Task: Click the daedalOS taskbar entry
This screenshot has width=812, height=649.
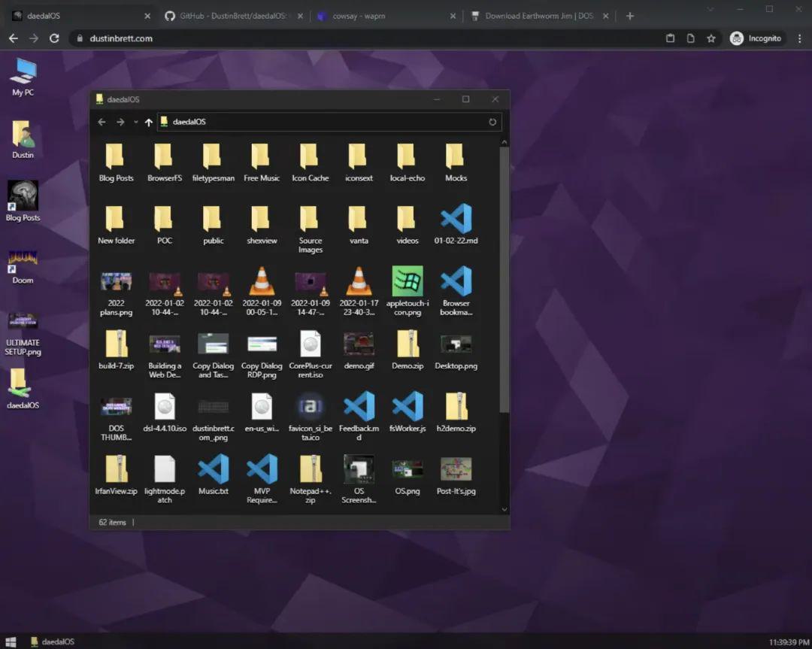Action: click(x=53, y=641)
